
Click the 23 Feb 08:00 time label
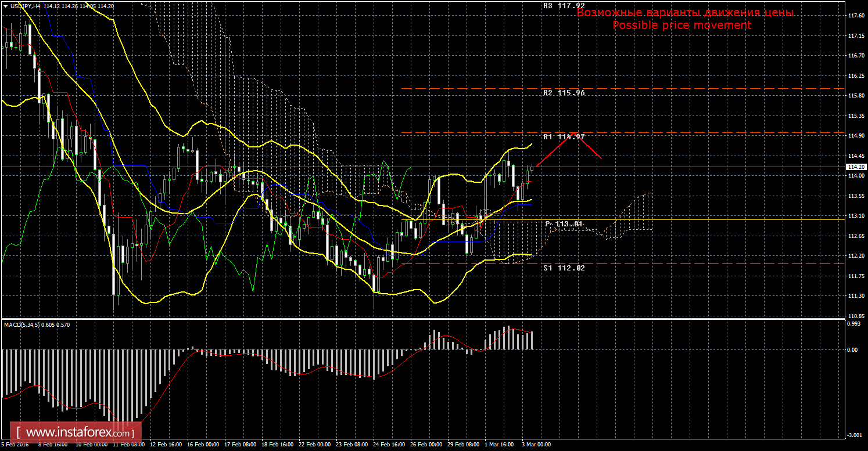[353, 445]
